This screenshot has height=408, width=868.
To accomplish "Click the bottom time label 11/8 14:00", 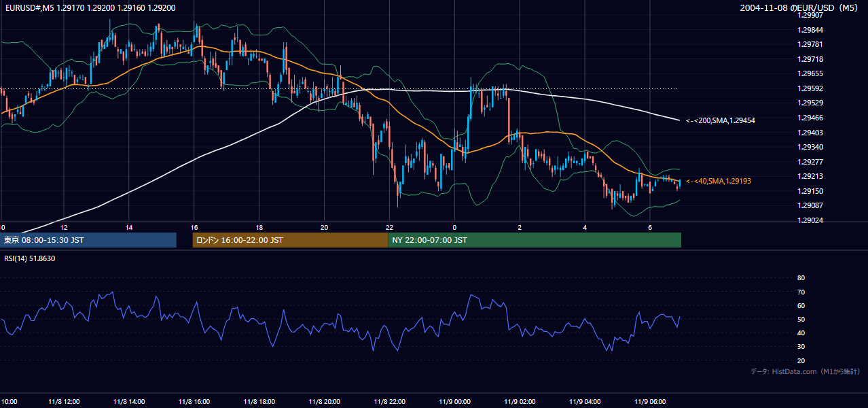I will 129,402.
